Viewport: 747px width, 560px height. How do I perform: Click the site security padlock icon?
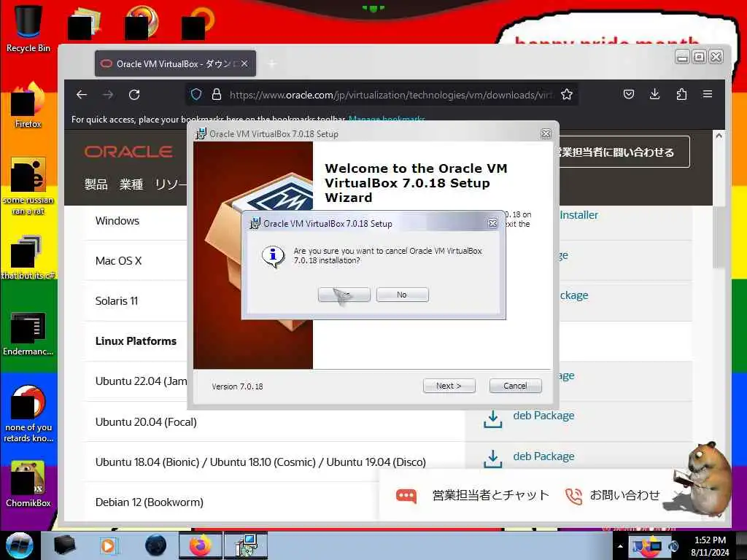coord(216,94)
